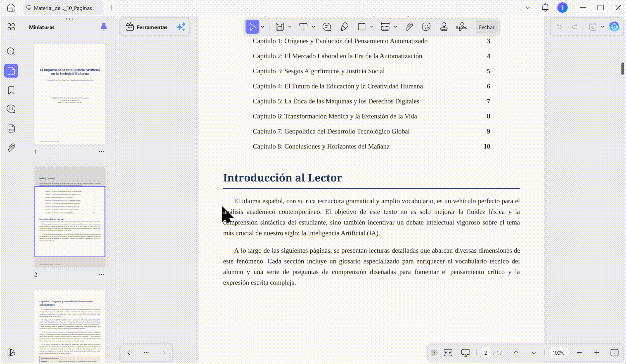Image resolution: width=626 pixels, height=364 pixels.
Task: Open options menu for page 2 thumbnail
Action: pyautogui.click(x=101, y=274)
